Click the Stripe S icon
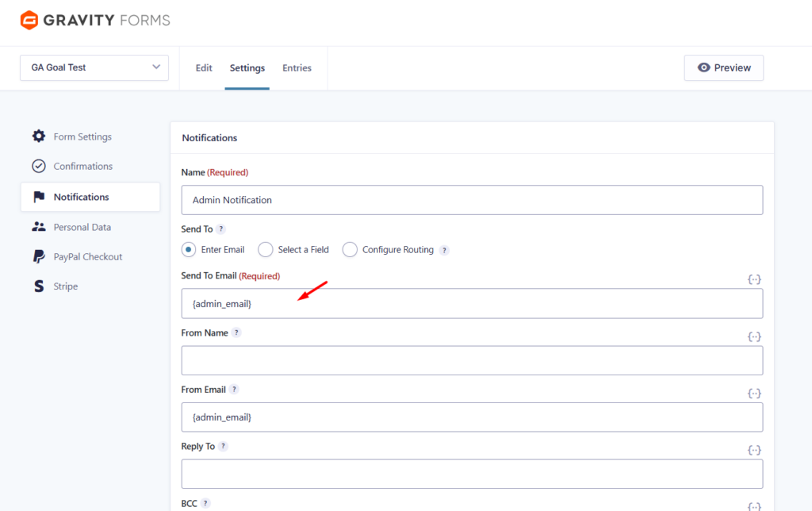Image resolution: width=812 pixels, height=511 pixels. pyautogui.click(x=39, y=286)
